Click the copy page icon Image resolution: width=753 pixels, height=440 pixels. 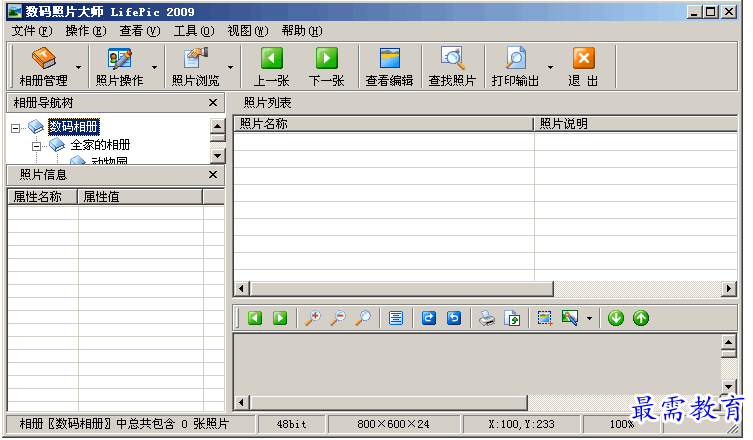click(512, 318)
